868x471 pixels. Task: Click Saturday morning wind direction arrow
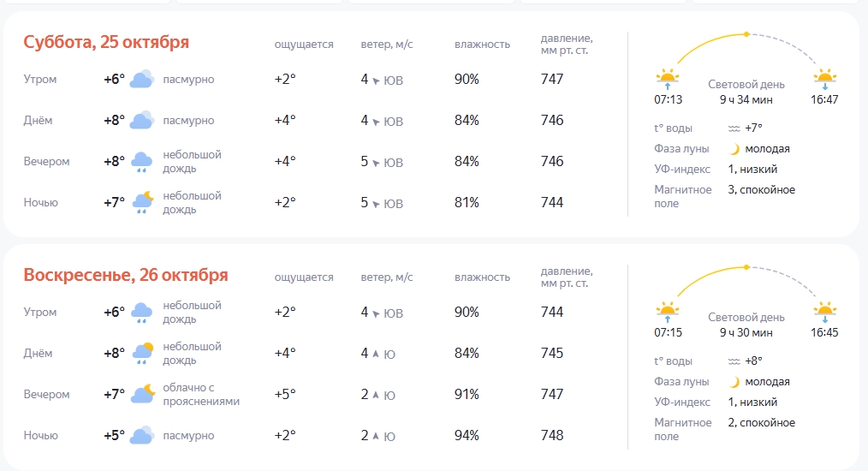[x=377, y=80]
